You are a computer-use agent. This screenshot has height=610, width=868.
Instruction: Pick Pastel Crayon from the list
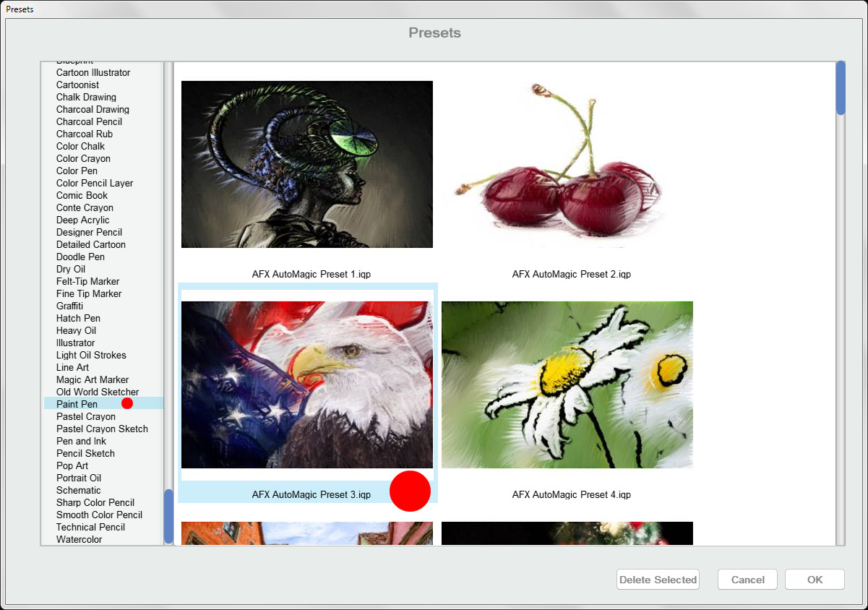tap(86, 416)
